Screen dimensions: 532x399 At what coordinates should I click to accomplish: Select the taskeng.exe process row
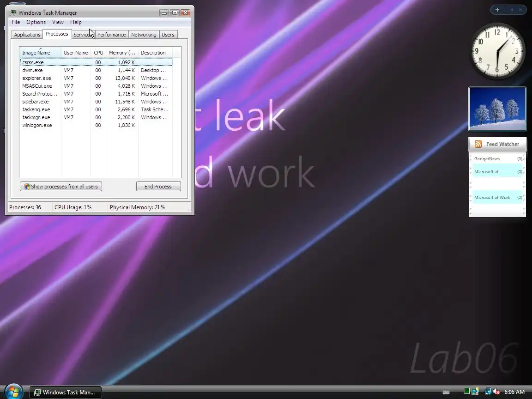point(97,109)
